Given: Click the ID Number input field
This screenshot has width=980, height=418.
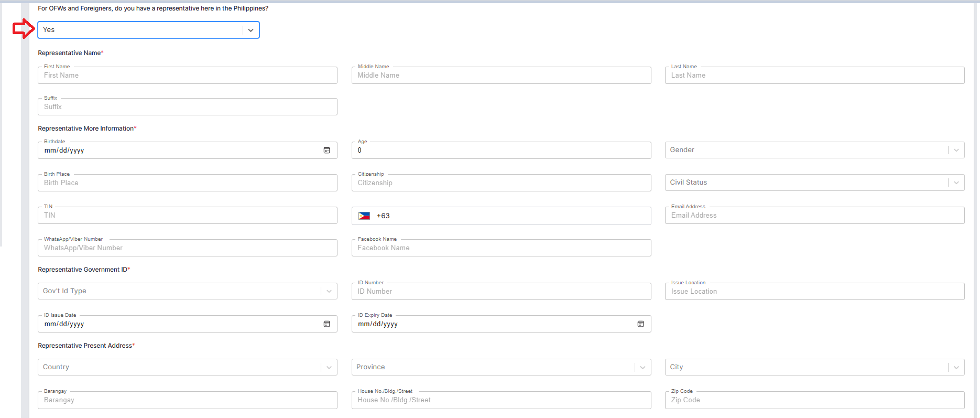Looking at the screenshot, I should pyautogui.click(x=501, y=292).
